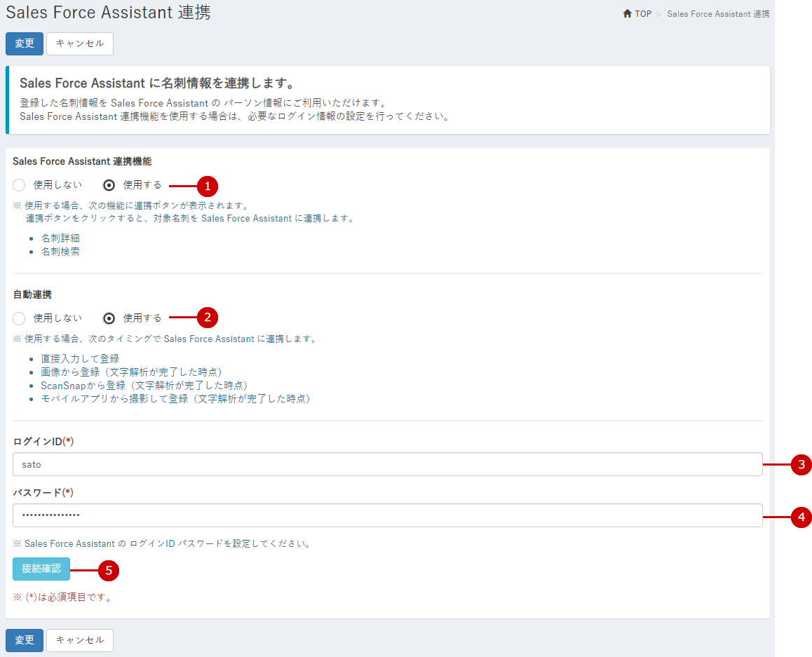Click the パスワード(*) label
Screen dimensions: 812x657
tap(43, 492)
